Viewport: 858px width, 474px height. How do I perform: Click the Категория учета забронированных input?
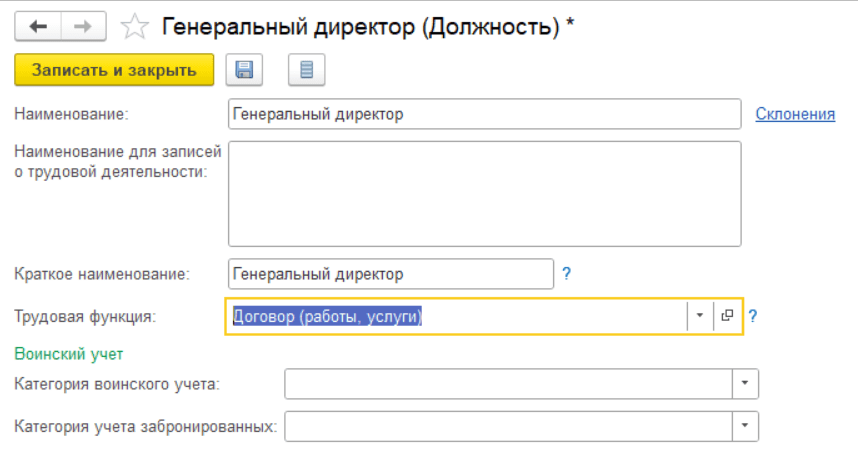(x=508, y=426)
